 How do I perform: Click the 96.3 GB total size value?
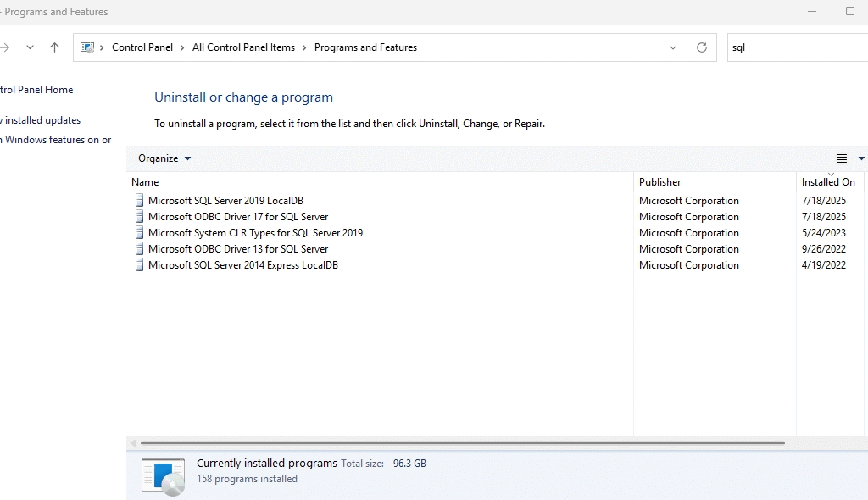pos(409,464)
